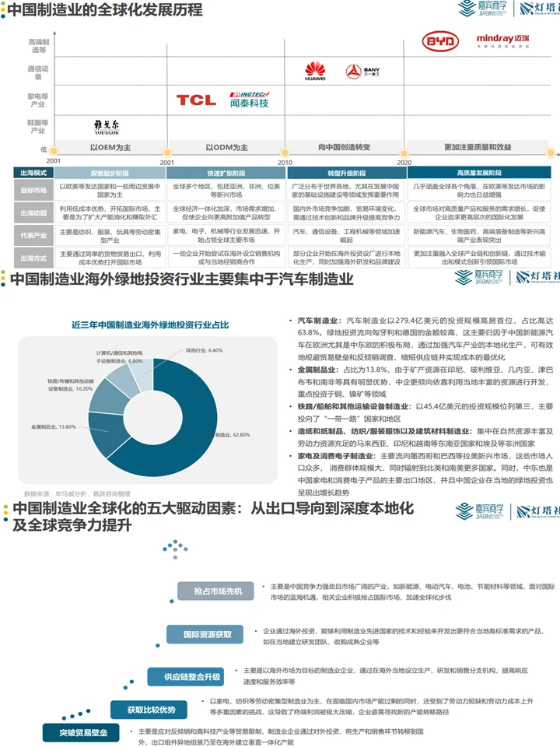Click the 获取比较优势 box

coord(151,710)
